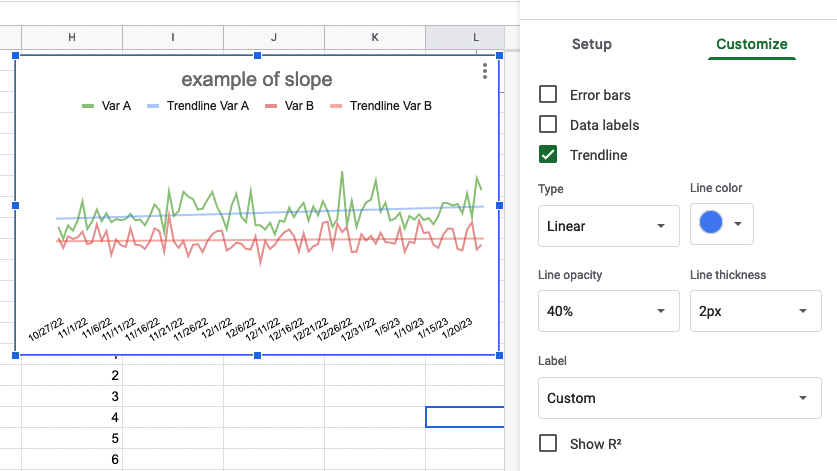Click the Var A green legend marker
Screen dimensions: 837x471
point(88,106)
